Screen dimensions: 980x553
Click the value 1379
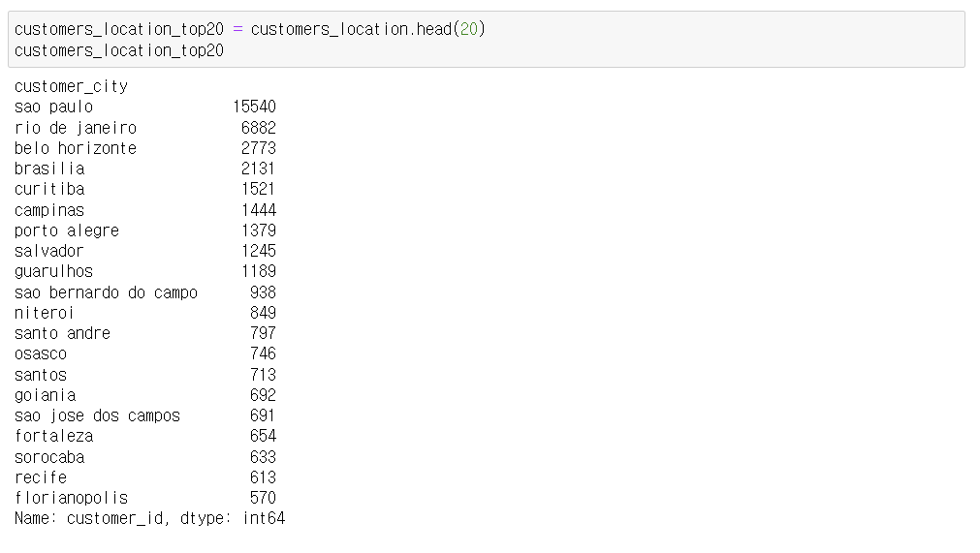click(259, 230)
